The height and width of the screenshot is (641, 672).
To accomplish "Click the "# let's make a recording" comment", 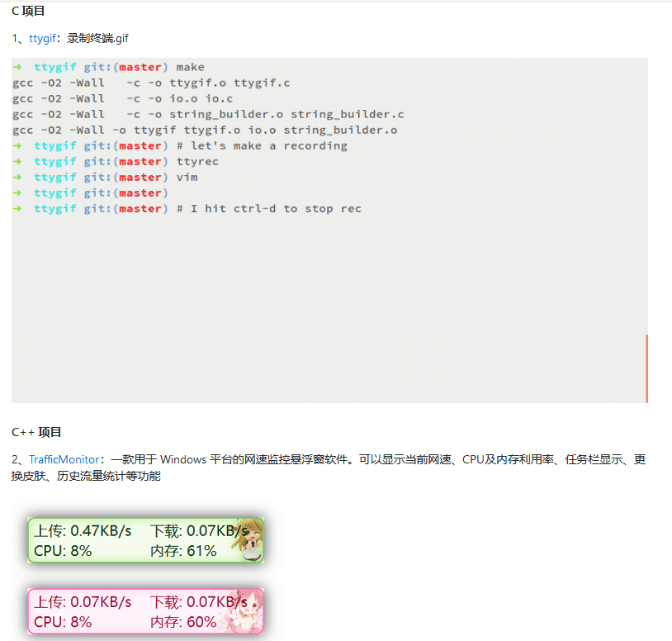I will click(262, 146).
